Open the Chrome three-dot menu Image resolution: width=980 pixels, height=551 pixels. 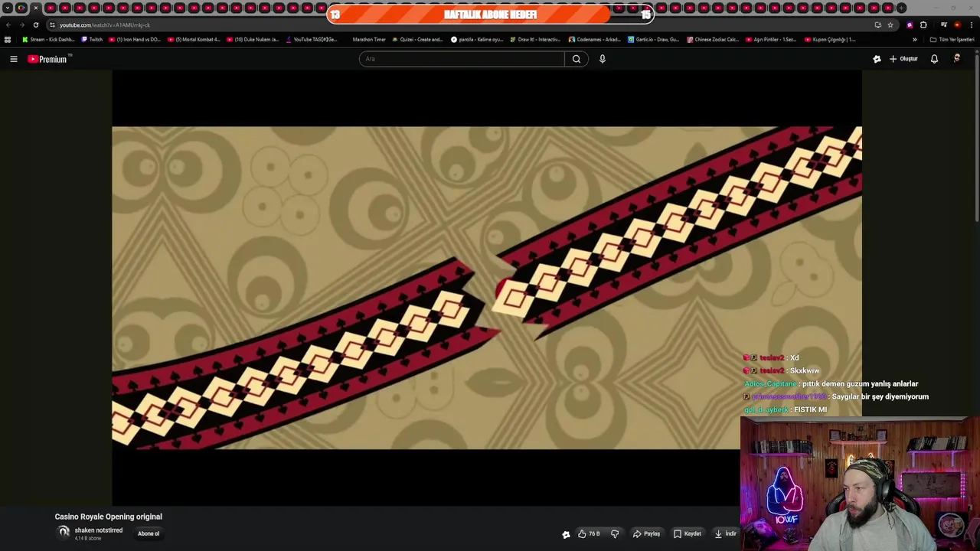[x=970, y=24]
